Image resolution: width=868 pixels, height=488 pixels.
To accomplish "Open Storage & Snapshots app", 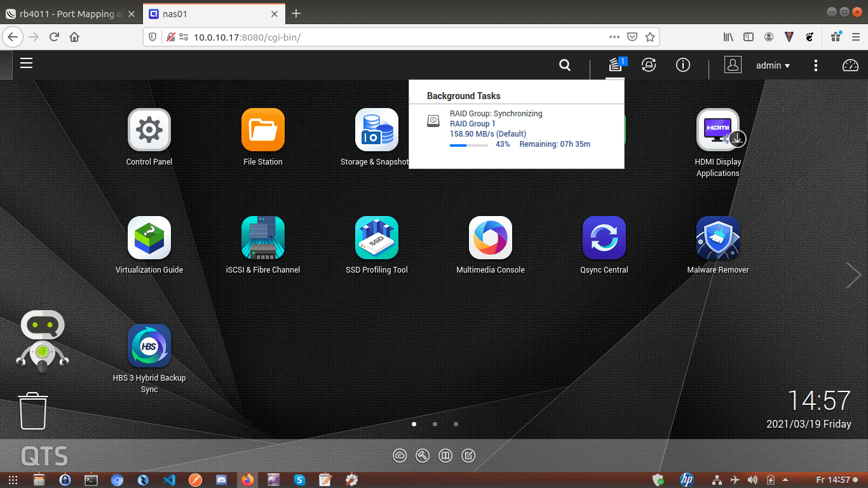I will [x=377, y=130].
